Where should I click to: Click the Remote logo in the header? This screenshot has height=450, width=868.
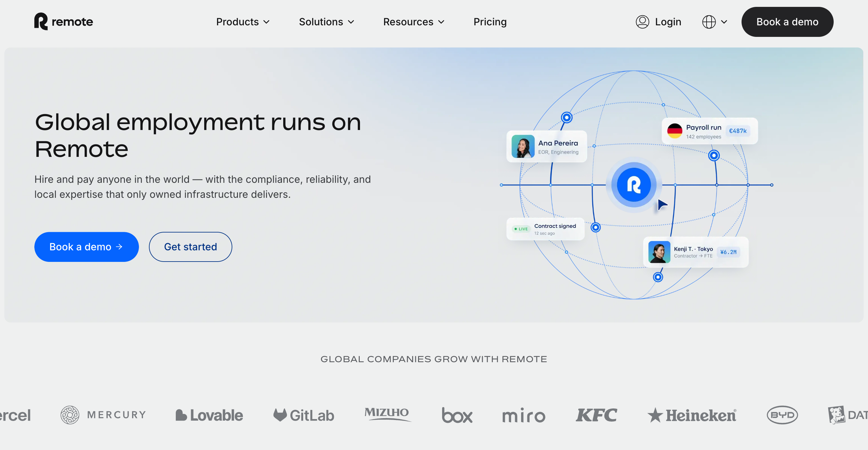click(x=63, y=22)
